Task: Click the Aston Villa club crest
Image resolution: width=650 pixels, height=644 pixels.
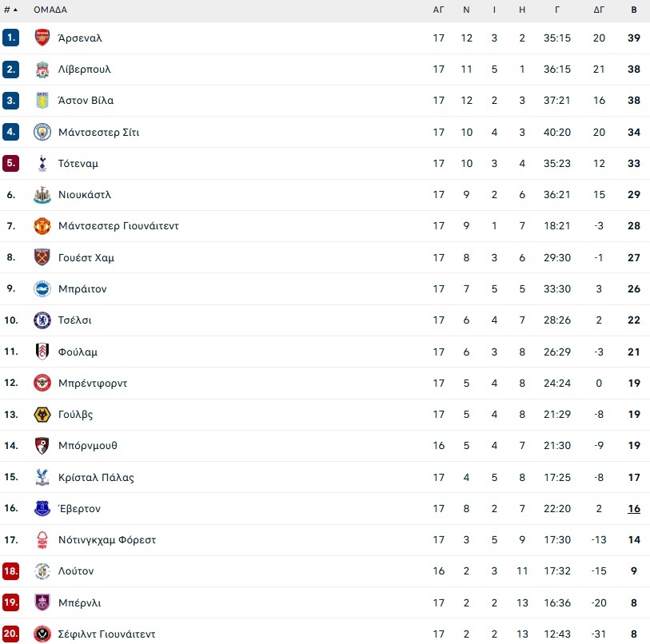Action: (42, 101)
